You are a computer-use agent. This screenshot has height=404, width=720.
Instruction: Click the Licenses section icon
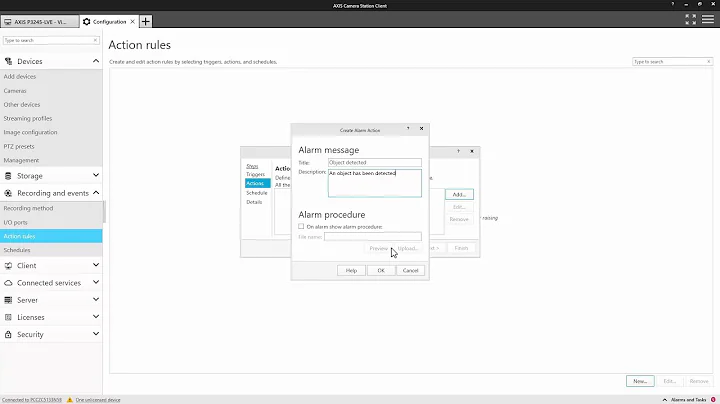8,317
